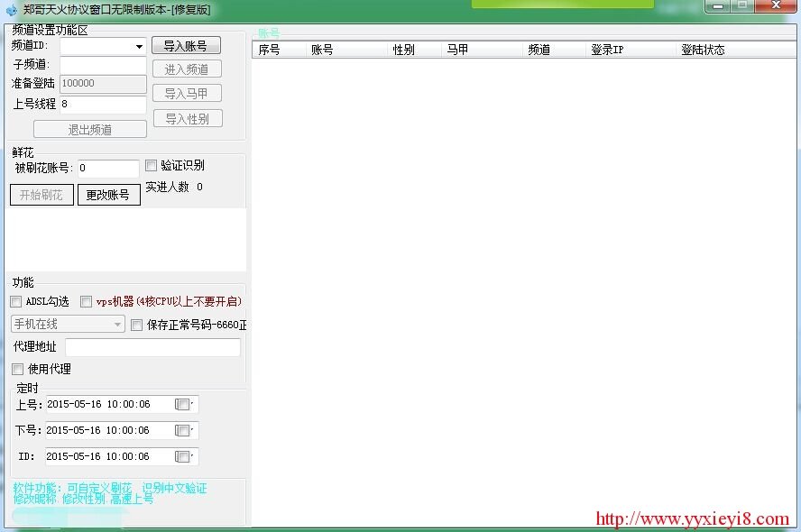Click the 导入性别 button
Image resolution: width=801 pixels, height=532 pixels.
point(187,118)
